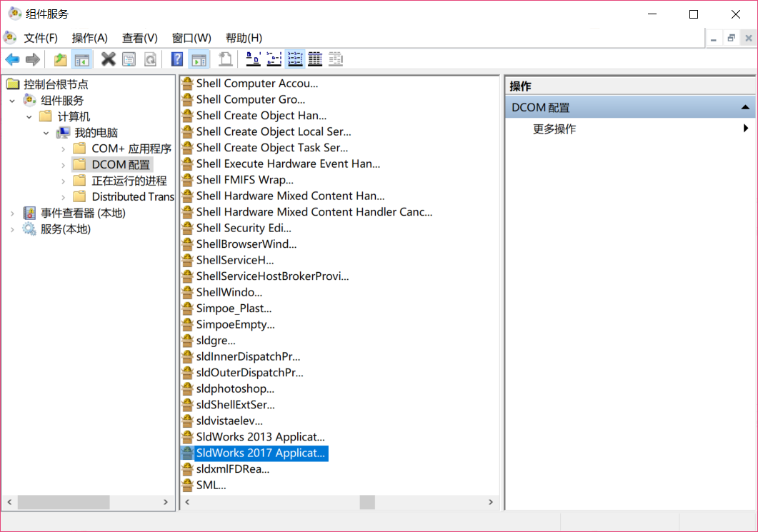Image resolution: width=758 pixels, height=532 pixels.
Task: Restore the inner MMC child window
Action: pyautogui.click(x=731, y=38)
